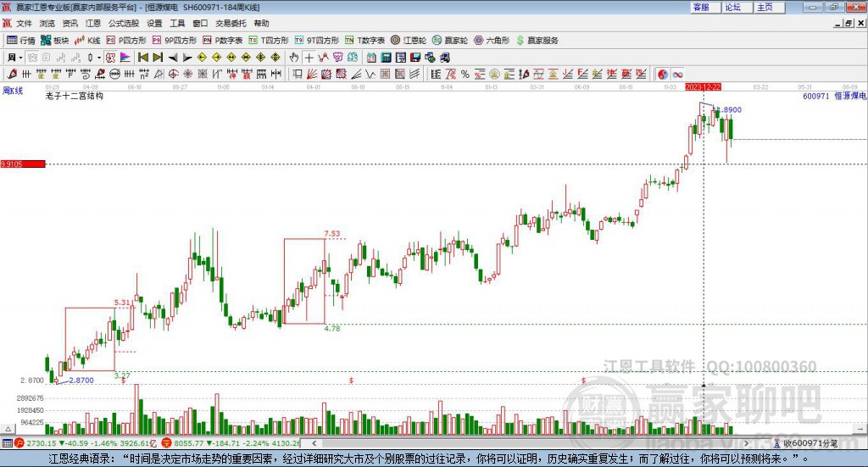
Task: Click the red 9.9105 price label
Action: (23, 164)
